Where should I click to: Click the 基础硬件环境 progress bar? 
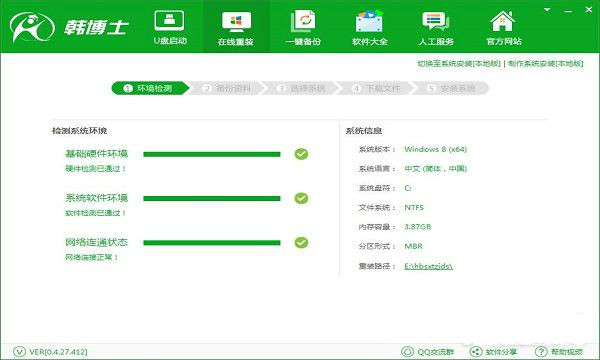(x=212, y=154)
